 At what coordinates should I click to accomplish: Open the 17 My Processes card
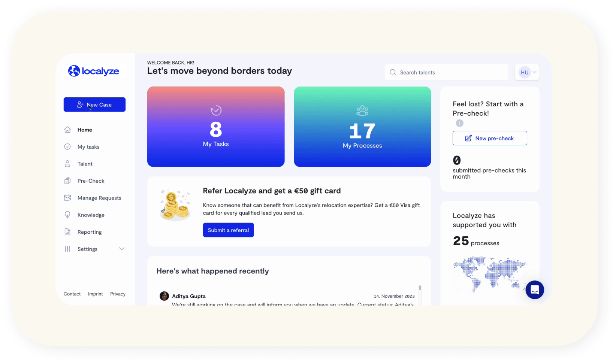click(x=362, y=127)
